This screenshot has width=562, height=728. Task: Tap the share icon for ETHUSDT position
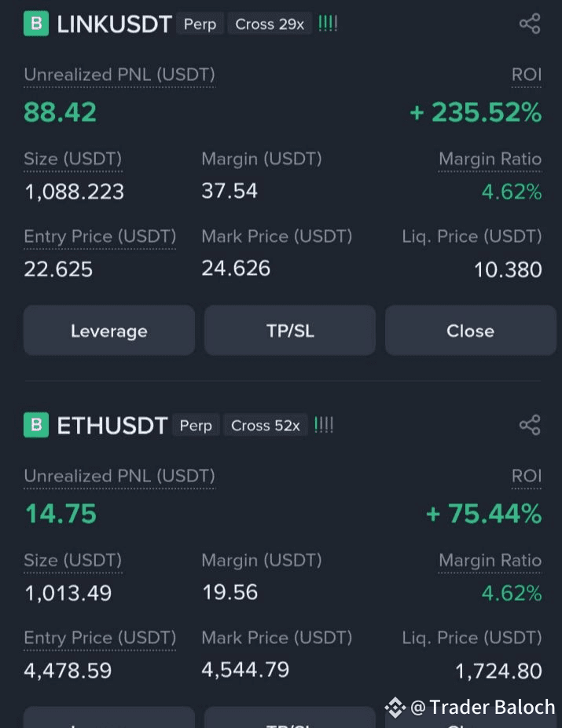coord(530,425)
